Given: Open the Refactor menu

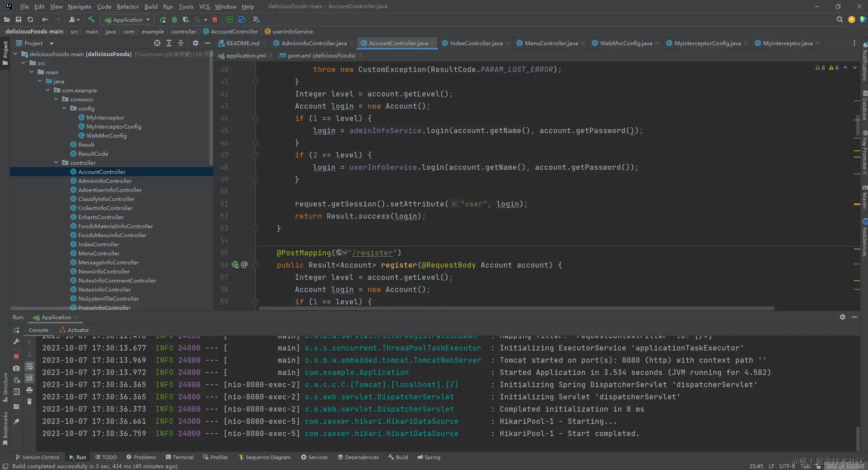Looking at the screenshot, I should tap(128, 6).
